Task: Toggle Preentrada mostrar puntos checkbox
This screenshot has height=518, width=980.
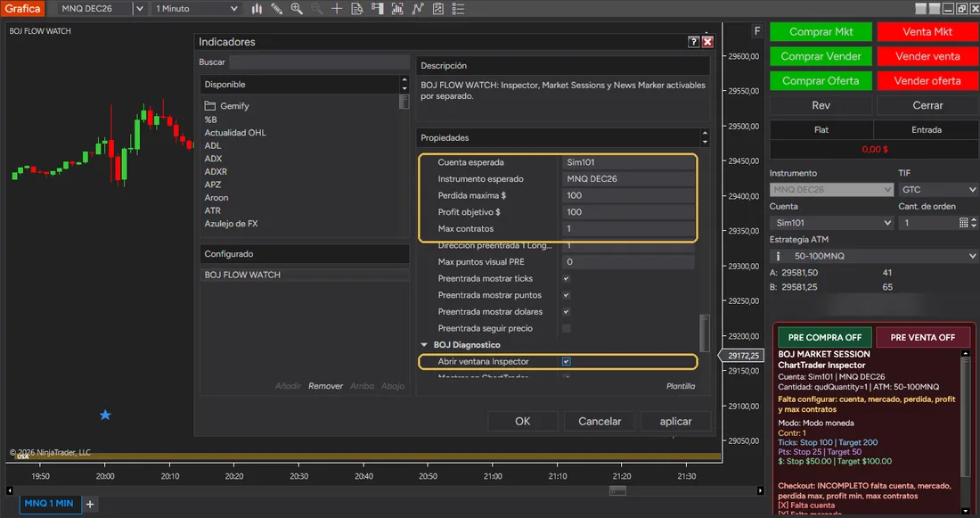Action: tap(567, 295)
